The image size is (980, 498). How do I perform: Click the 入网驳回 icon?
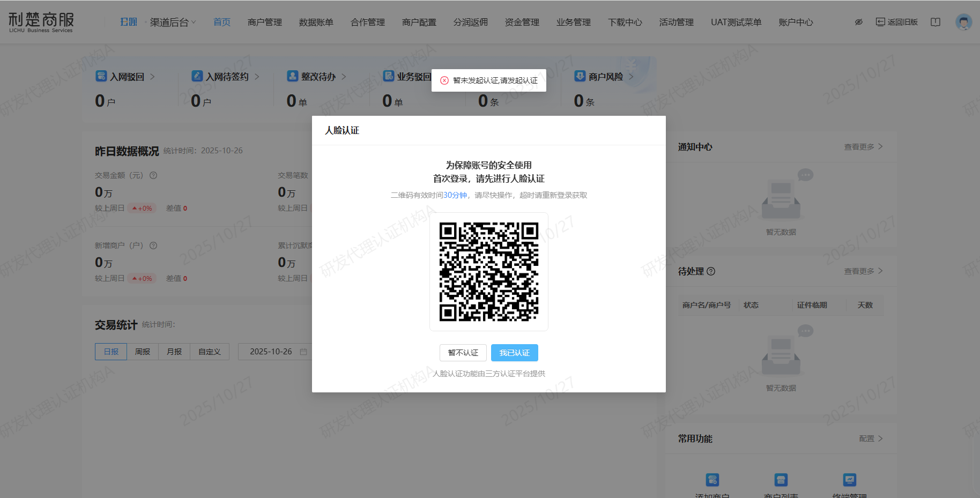coord(101,76)
